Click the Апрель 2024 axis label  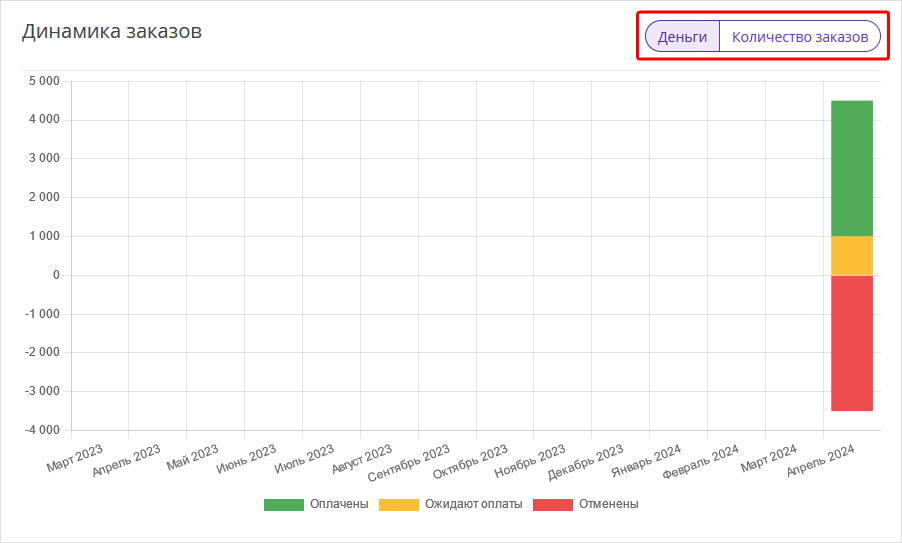820,460
